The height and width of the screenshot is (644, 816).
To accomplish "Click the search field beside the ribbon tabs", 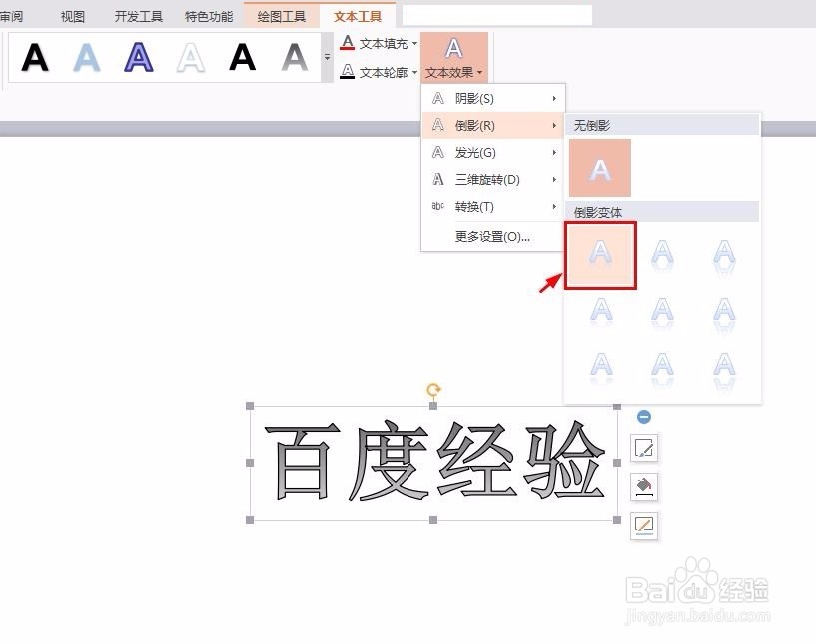I will (497, 15).
